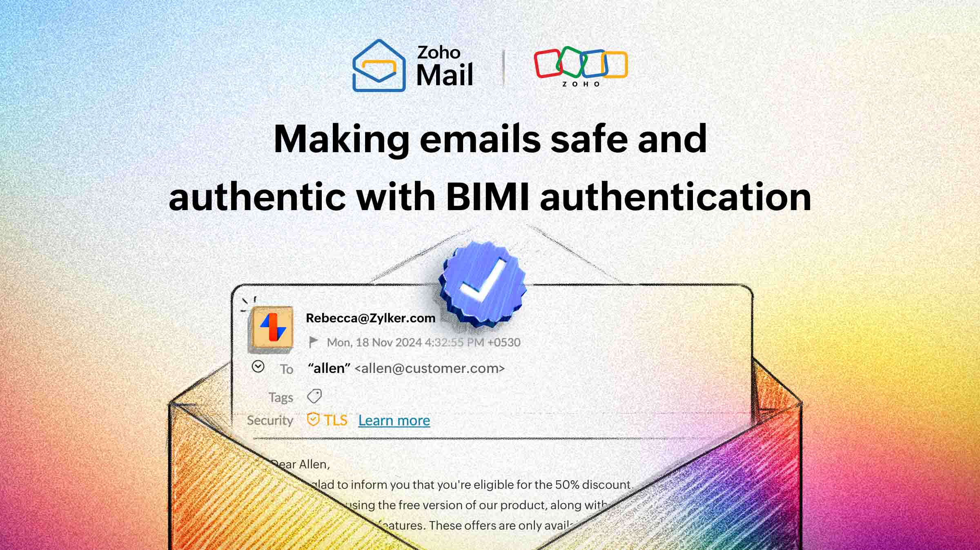Click the Rebecca@Zylker.com sender link
This screenshot has width=980, height=550.
pos(370,317)
